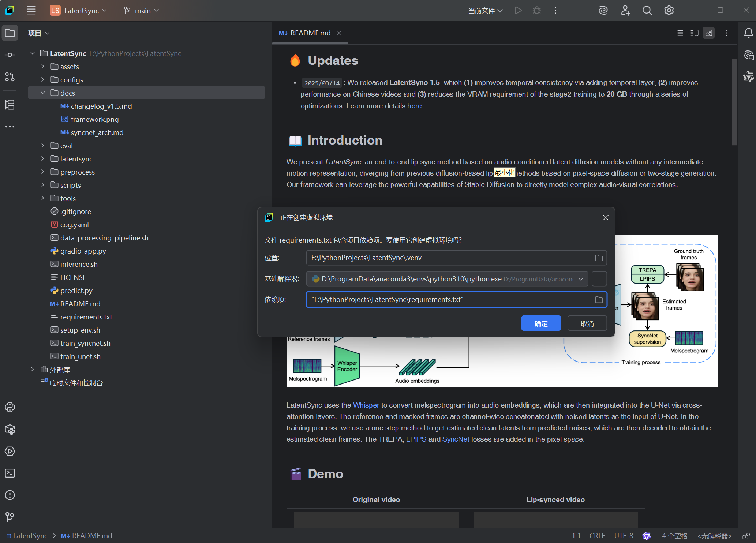Viewport: 756px width, 543px height.
Task: Switch to editor and preview split view
Action: tap(694, 33)
